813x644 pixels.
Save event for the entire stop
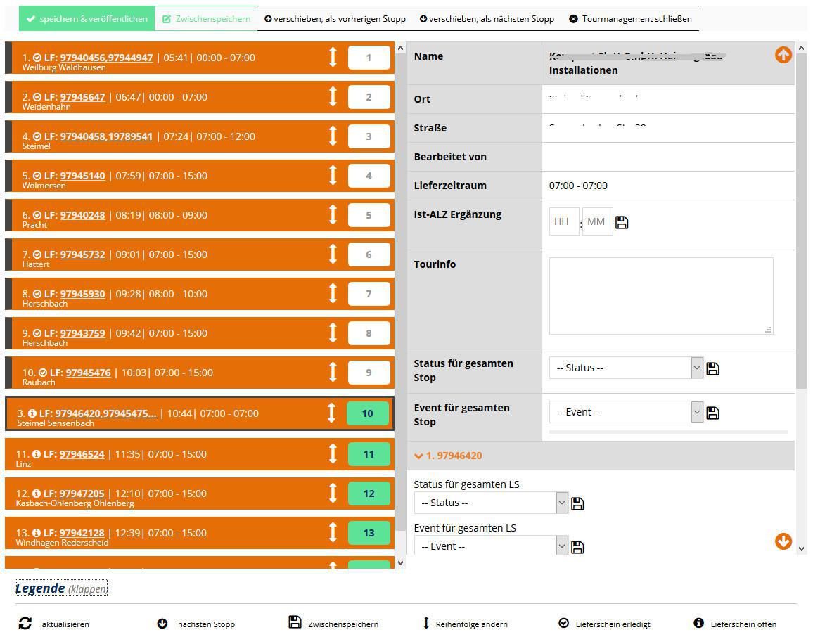click(712, 413)
